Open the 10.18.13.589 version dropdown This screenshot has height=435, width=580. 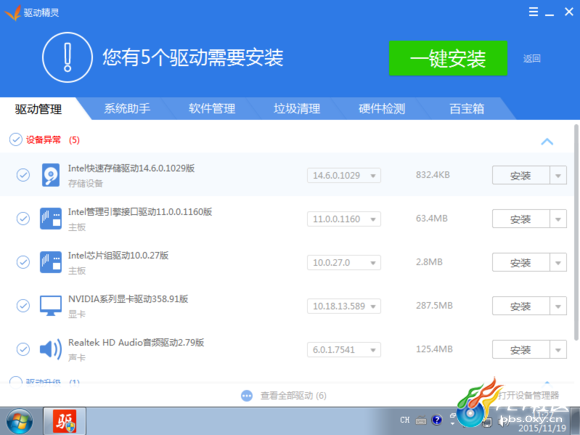pyautogui.click(x=344, y=306)
